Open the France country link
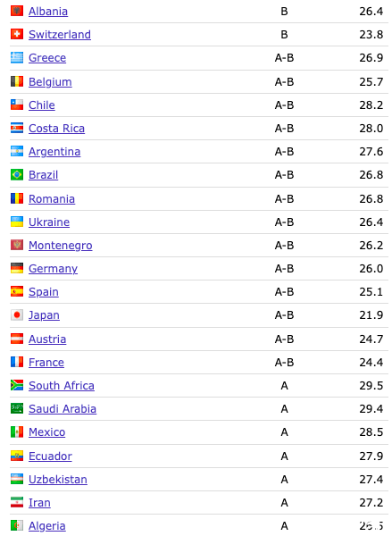Image resolution: width=392 pixels, height=536 pixels. 46,363
